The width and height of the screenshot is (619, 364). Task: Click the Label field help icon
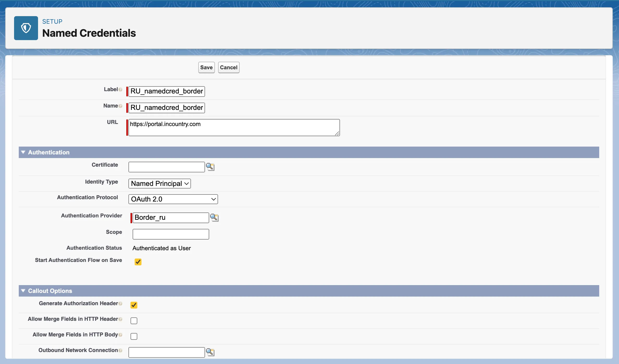[x=120, y=90]
